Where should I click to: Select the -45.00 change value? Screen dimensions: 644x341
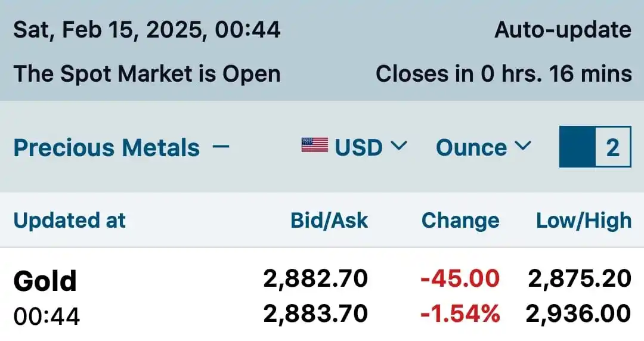pos(460,278)
